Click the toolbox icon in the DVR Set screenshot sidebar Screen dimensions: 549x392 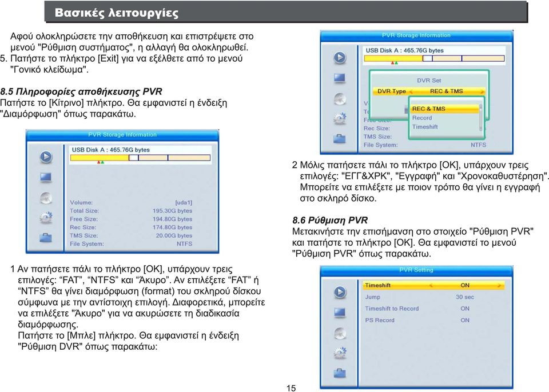(x=340, y=139)
